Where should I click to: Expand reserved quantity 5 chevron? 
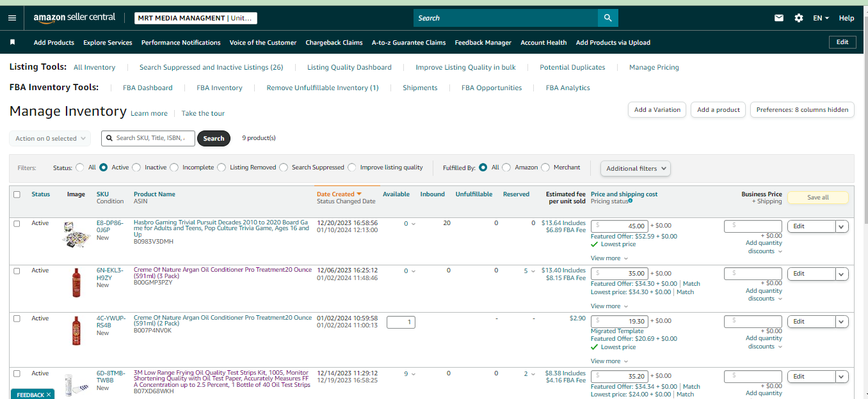[534, 271]
